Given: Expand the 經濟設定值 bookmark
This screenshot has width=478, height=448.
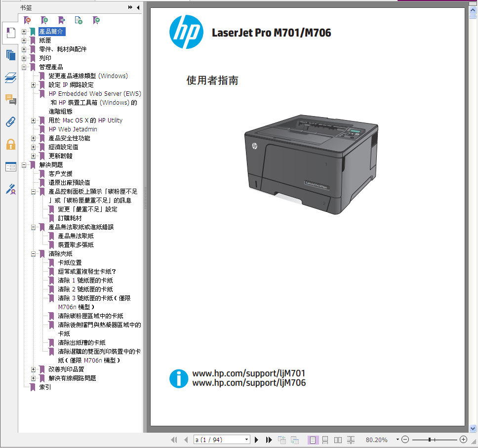Looking at the screenshot, I should 33,147.
